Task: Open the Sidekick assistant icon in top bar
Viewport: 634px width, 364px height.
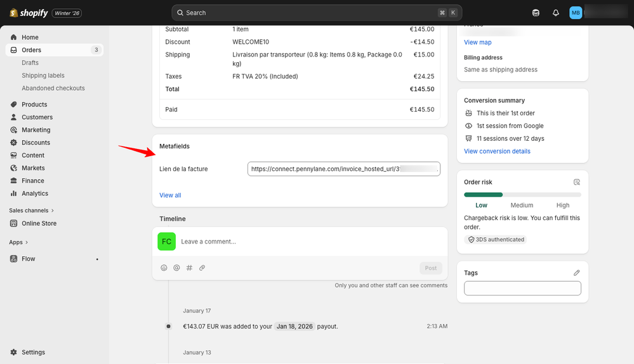Action: (x=536, y=13)
